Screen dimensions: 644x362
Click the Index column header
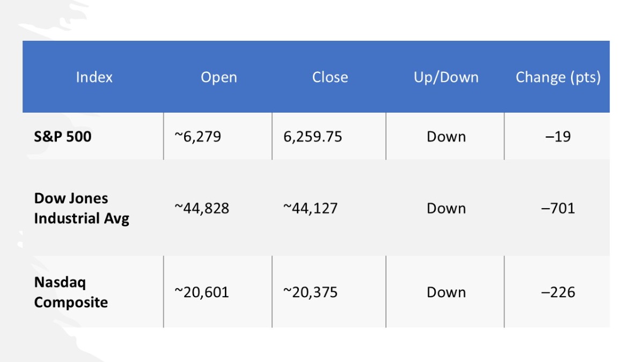point(94,77)
